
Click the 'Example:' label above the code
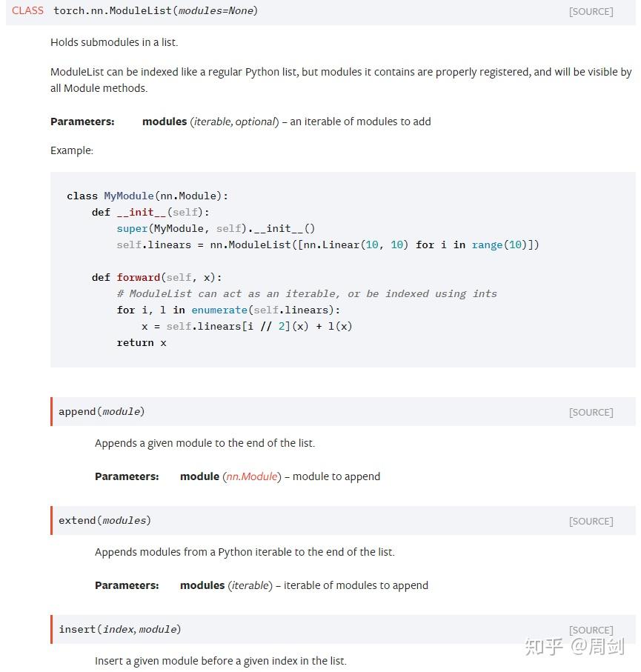(72, 151)
